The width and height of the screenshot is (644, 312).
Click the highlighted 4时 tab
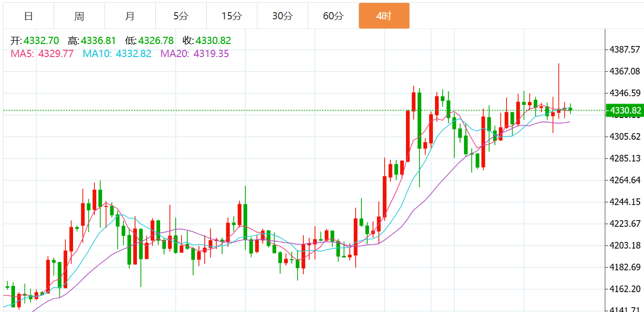384,16
